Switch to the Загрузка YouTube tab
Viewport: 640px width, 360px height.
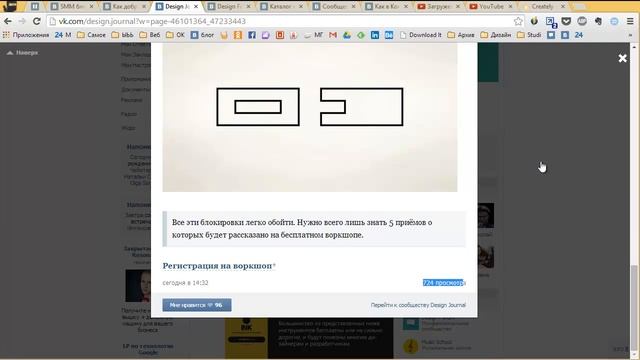pos(438,7)
